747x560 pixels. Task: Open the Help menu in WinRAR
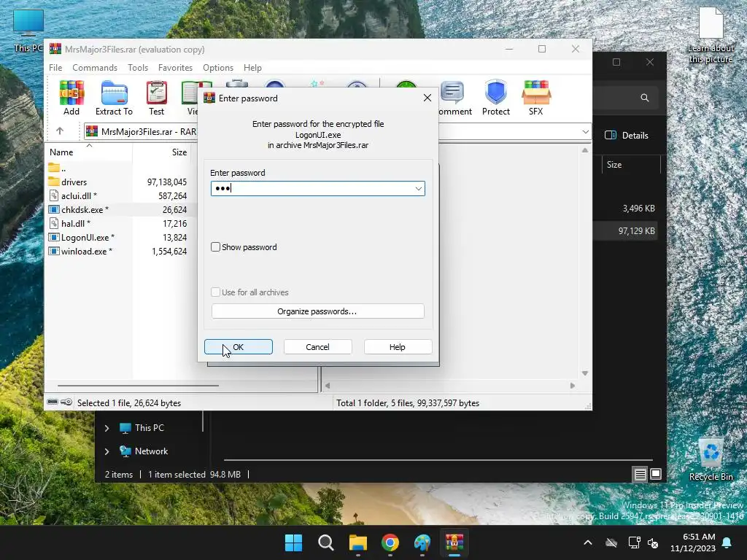[252, 68]
